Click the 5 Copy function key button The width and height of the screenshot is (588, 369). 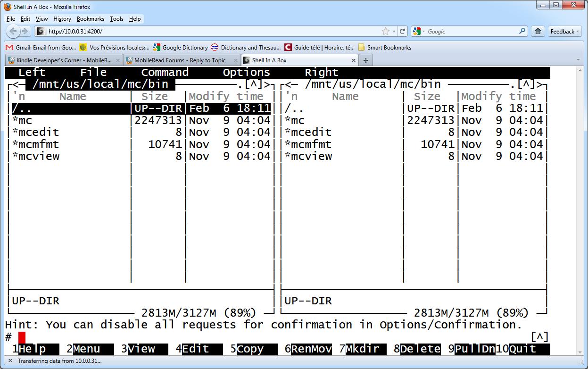(254, 349)
